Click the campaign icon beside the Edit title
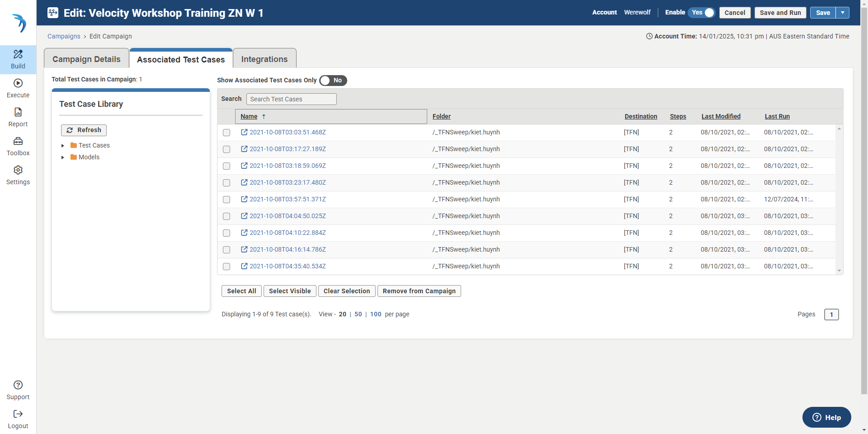868x434 pixels. 53,13
